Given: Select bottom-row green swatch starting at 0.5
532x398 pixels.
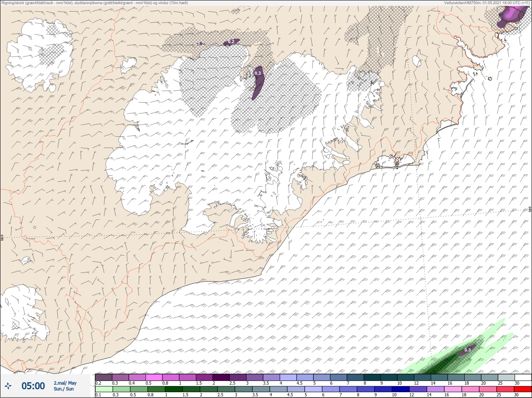Looking at the screenshot, I should tap(138, 389).
